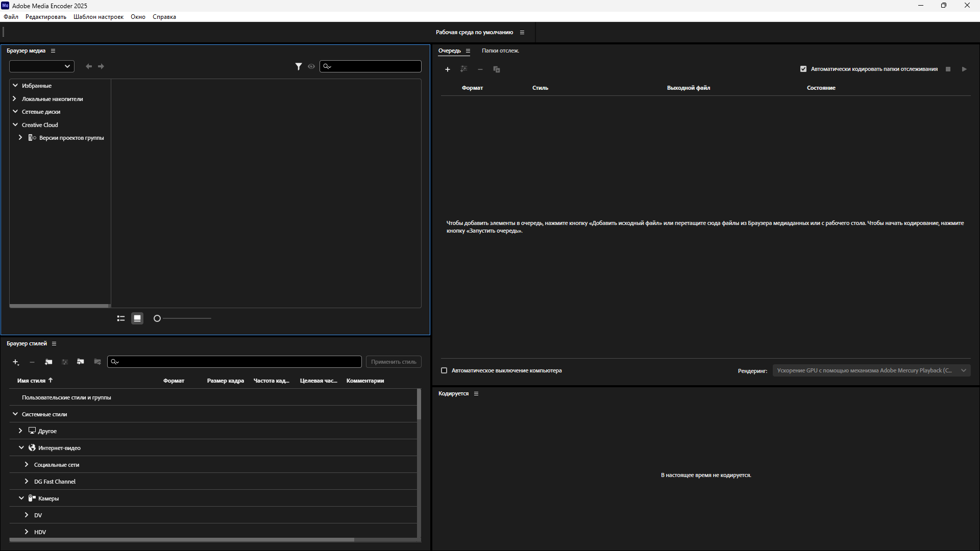
Task: Open the workspace menu icon
Action: [x=522, y=33]
